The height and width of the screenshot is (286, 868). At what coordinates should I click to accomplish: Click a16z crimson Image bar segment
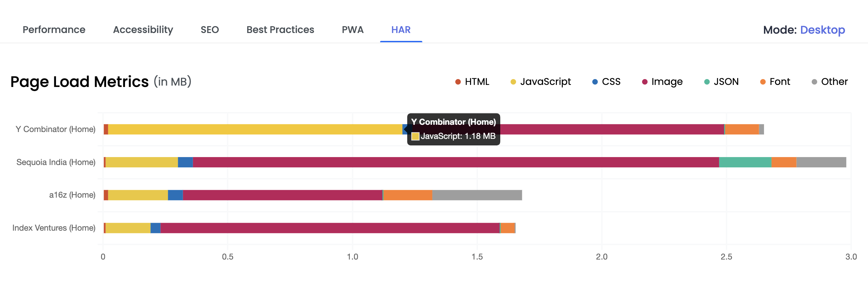[x=283, y=195]
